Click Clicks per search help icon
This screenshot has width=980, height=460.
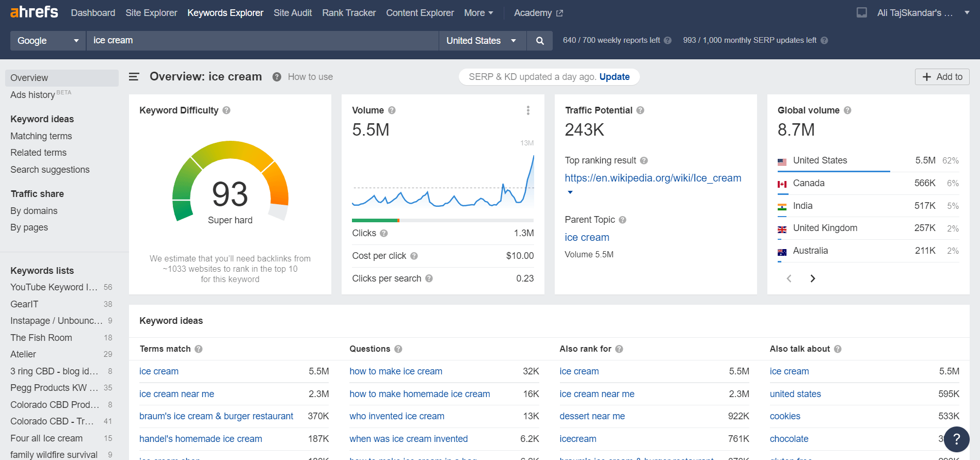coord(429,278)
